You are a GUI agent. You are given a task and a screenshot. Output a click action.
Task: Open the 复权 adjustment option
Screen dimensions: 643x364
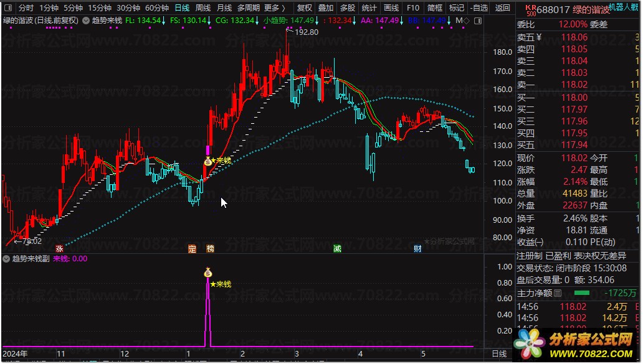[304, 8]
